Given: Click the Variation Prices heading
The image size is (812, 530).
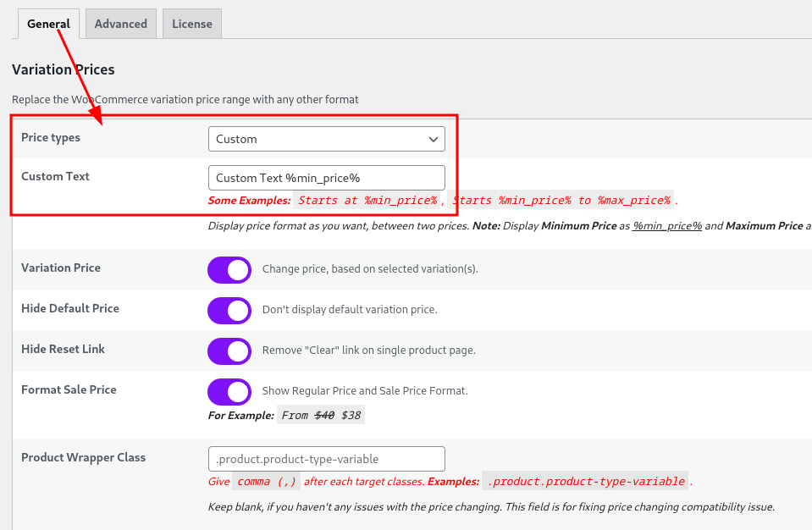Looking at the screenshot, I should [x=64, y=69].
